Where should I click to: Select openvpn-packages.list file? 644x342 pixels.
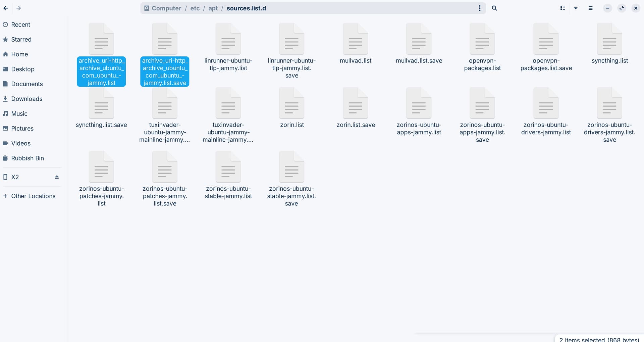pyautogui.click(x=482, y=47)
